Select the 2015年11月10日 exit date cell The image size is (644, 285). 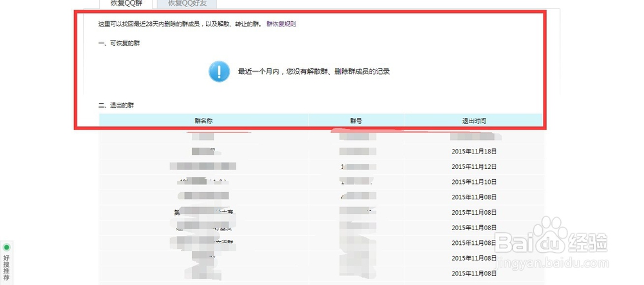tap(474, 182)
